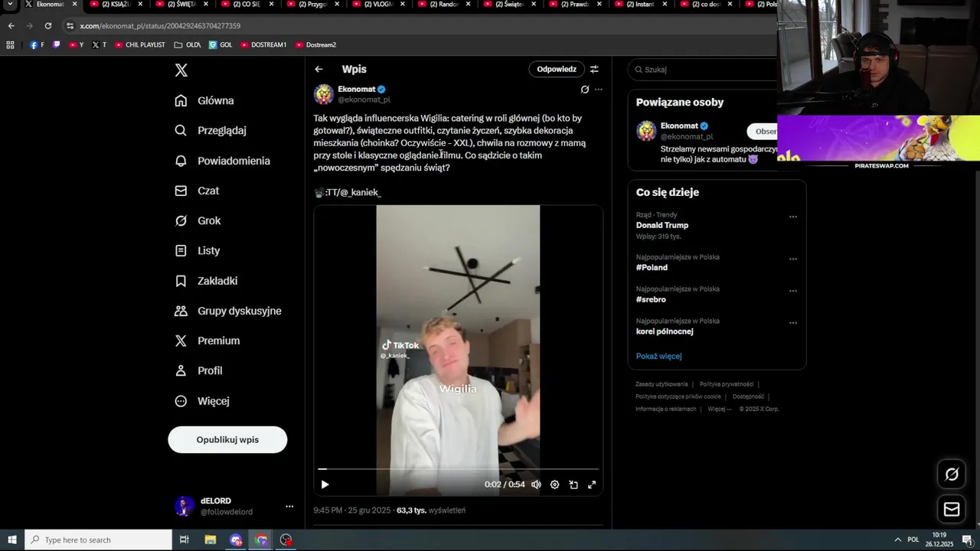Open reply filter settings icon beside Odpowiedz

coord(594,69)
